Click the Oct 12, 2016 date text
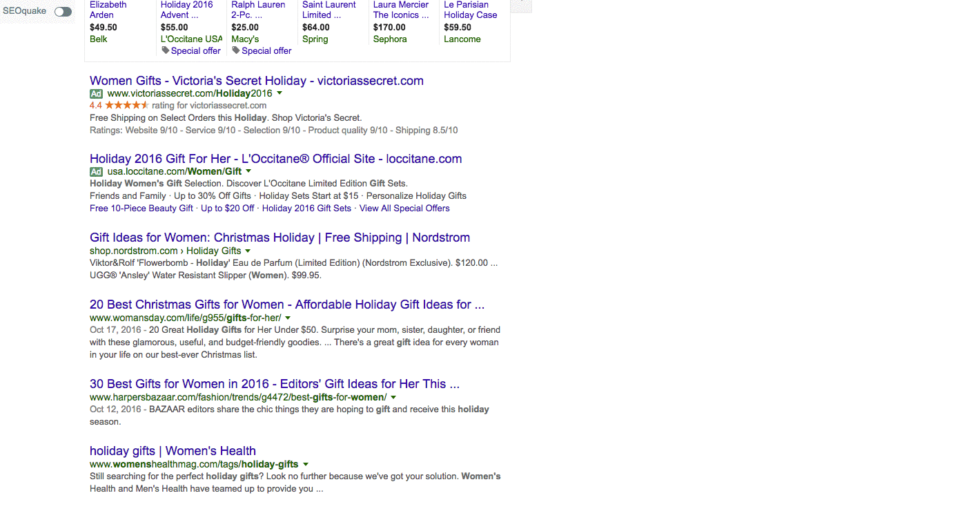 click(115, 409)
